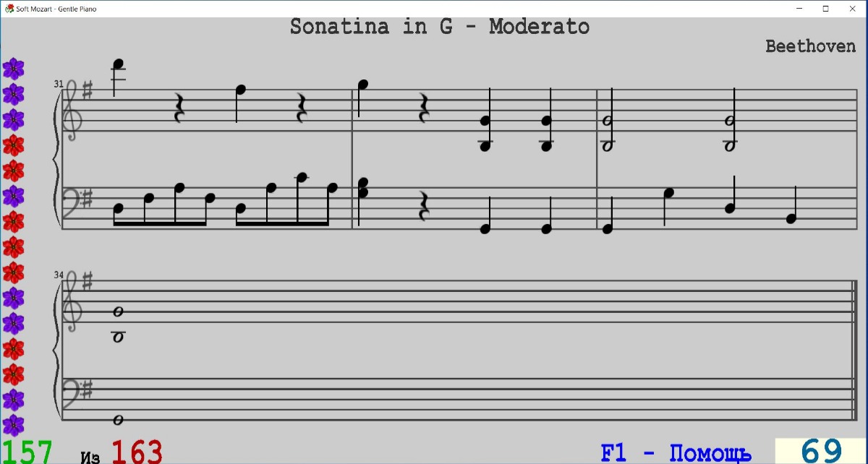Click the topmost purple flower icon
868x464 pixels.
13,69
